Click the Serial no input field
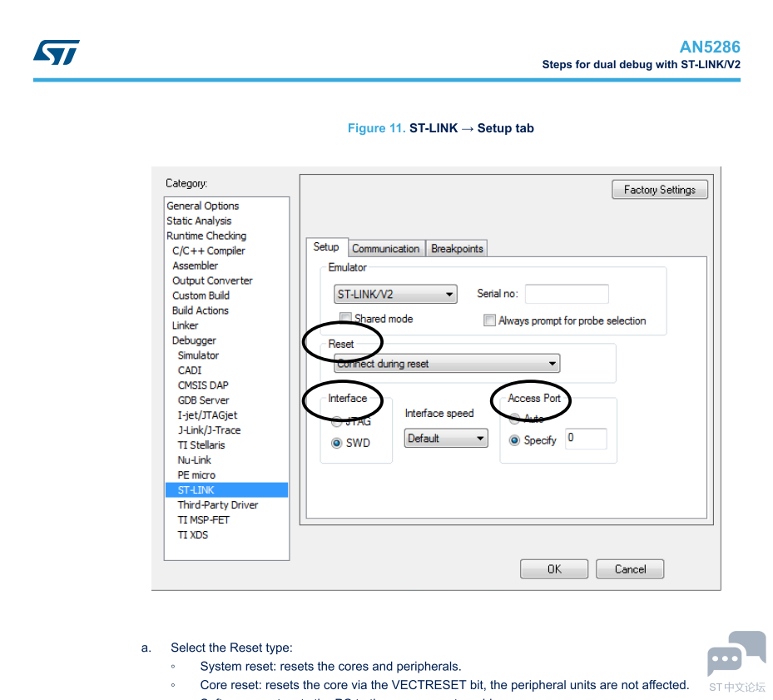Viewport: 773px width, 700px height. click(567, 294)
